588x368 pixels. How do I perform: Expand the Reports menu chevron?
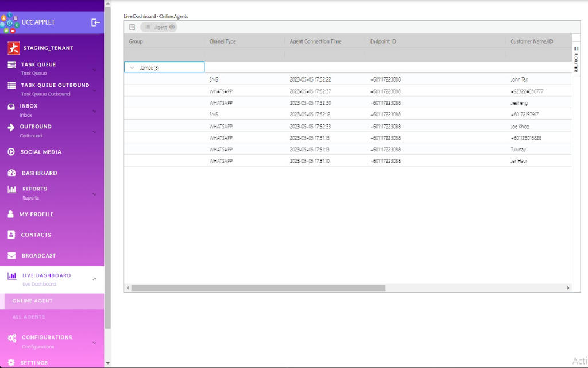pyautogui.click(x=95, y=194)
